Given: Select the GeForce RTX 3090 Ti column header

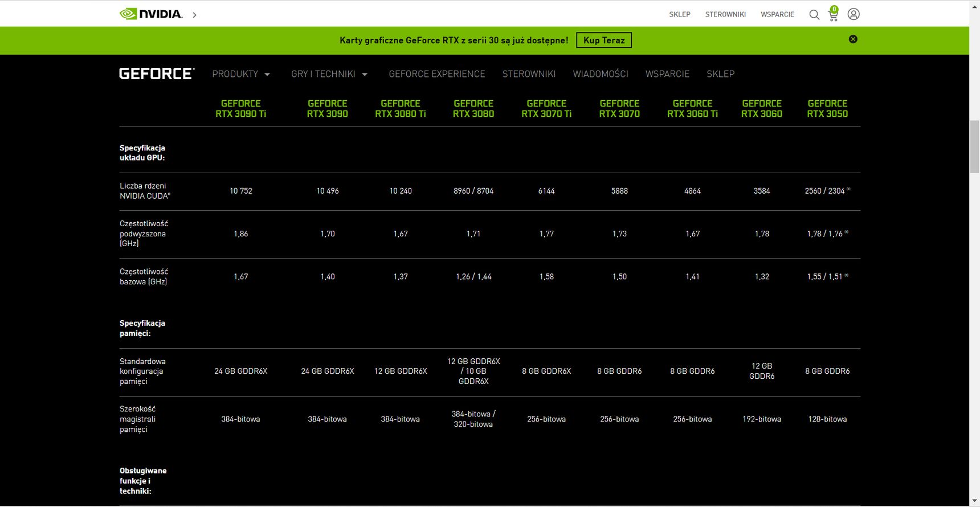Looking at the screenshot, I should (x=241, y=109).
